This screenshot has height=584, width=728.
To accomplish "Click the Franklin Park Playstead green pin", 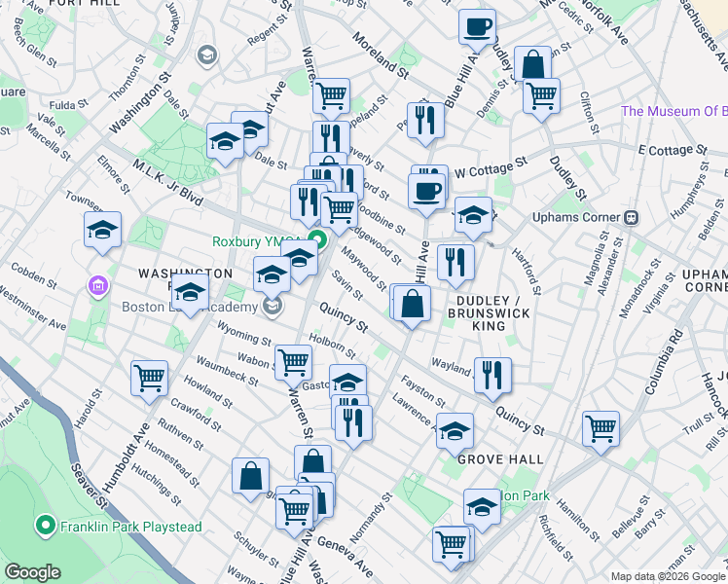I will tap(45, 527).
